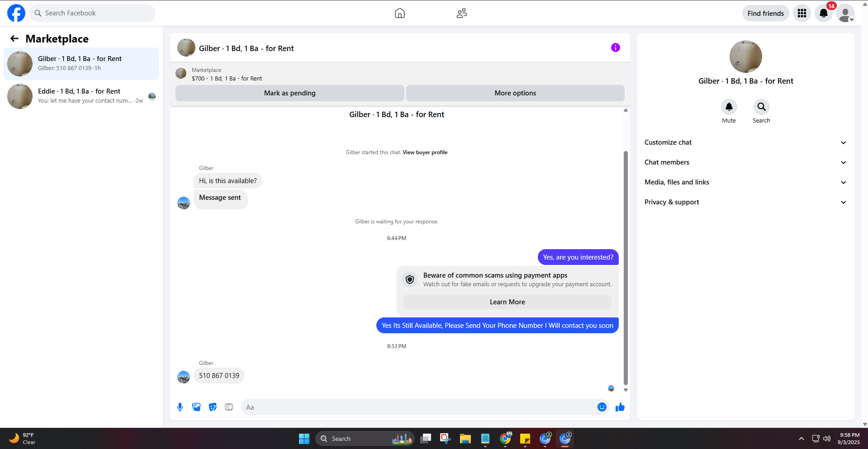This screenshot has height=449, width=868.
Task: Click the Find friends button
Action: pyautogui.click(x=766, y=13)
